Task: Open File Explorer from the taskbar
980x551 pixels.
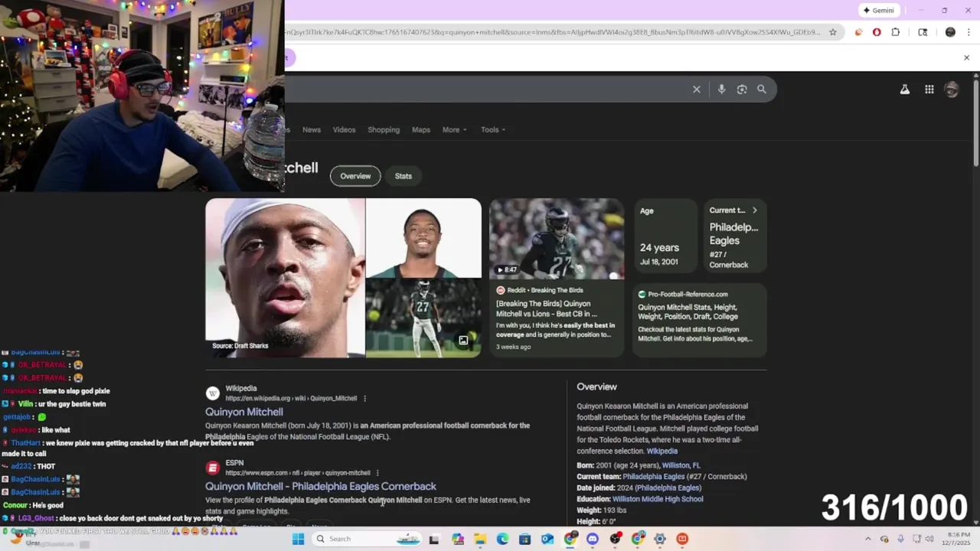Action: coord(480,539)
